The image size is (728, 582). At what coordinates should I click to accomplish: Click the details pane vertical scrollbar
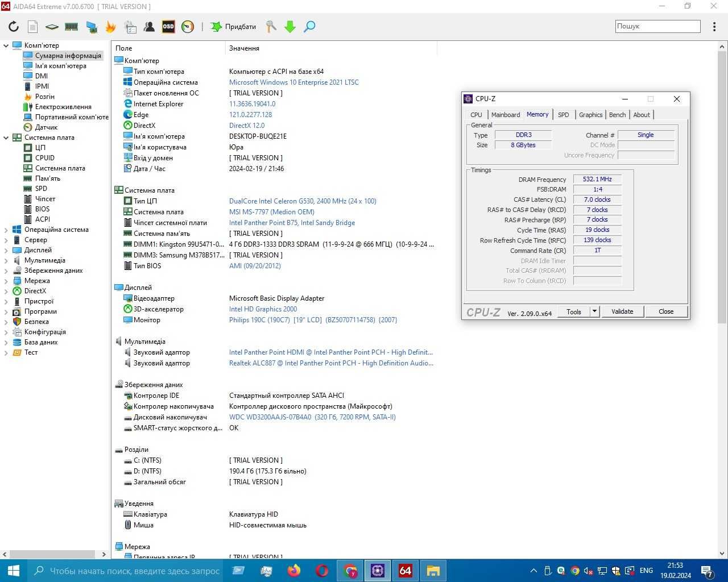pos(722,188)
